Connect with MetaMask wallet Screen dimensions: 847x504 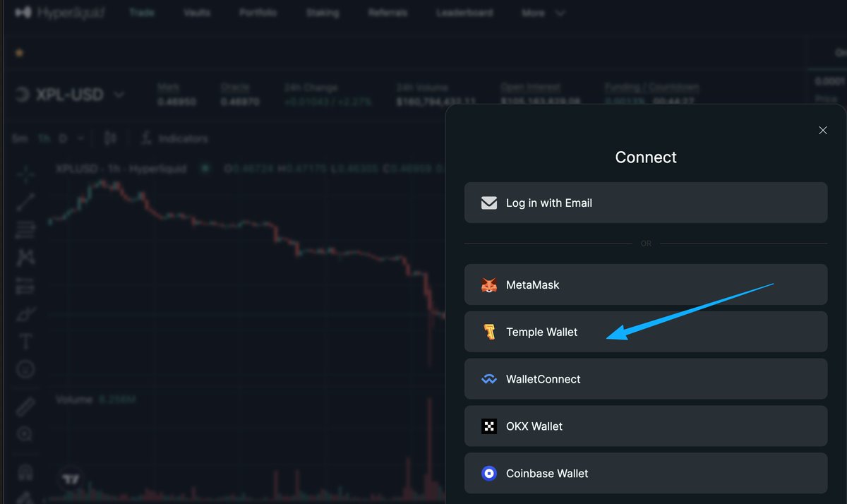pyautogui.click(x=645, y=285)
